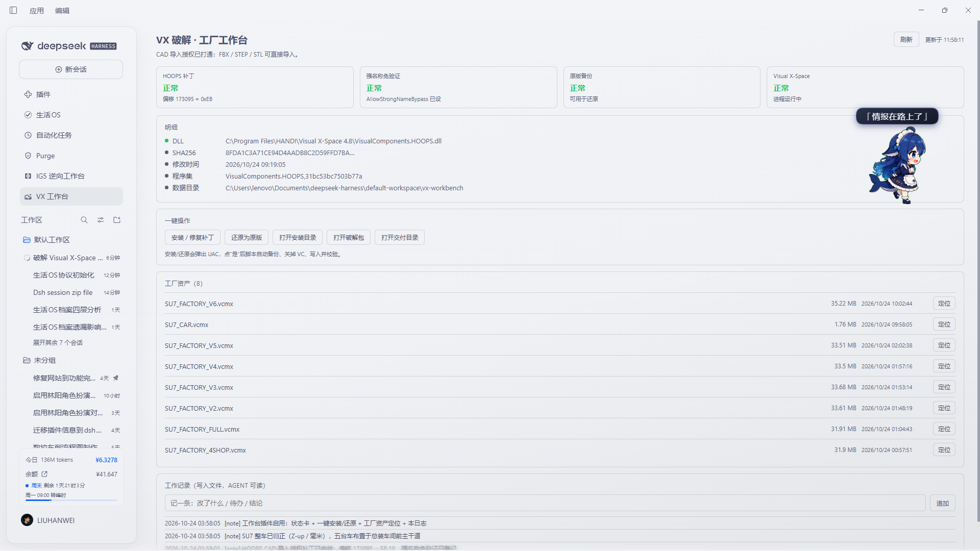The width and height of the screenshot is (980, 551).
Task: Click 还原为原版 button
Action: (x=247, y=237)
